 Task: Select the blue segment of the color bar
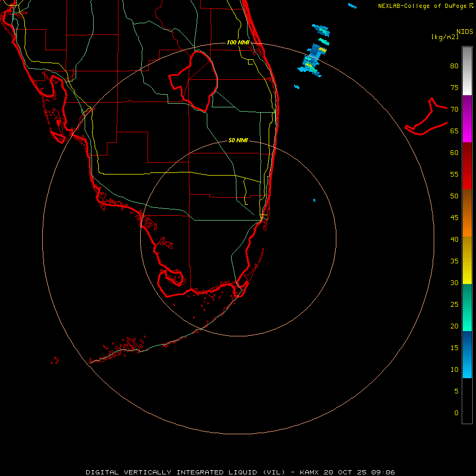(467, 354)
